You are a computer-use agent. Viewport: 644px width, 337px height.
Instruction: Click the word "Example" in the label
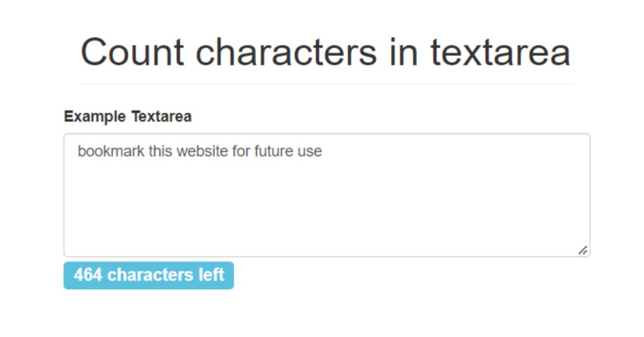pyautogui.click(x=95, y=116)
